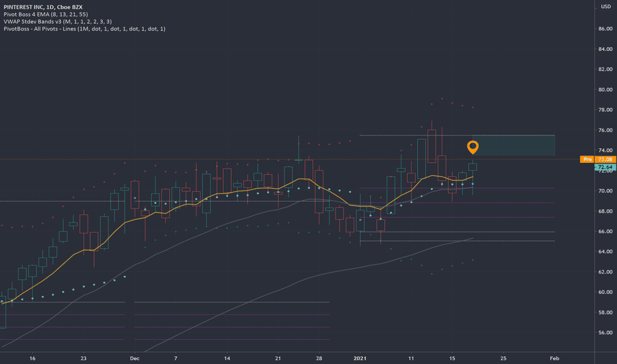Image resolution: width=617 pixels, height=364 pixels.
Task: Select the teal shaded target zone rectangle
Action: click(514, 145)
